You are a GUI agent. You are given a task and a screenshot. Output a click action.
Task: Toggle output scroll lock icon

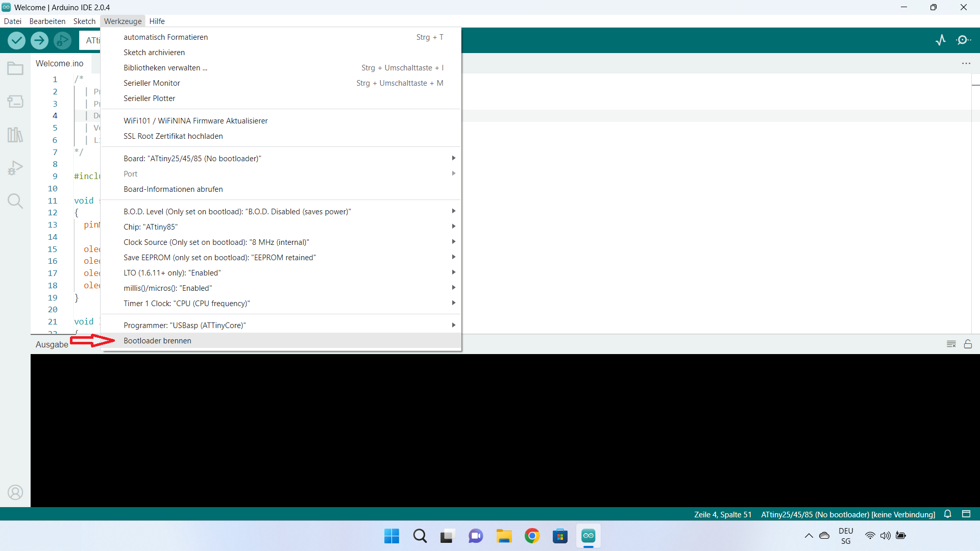click(x=968, y=344)
